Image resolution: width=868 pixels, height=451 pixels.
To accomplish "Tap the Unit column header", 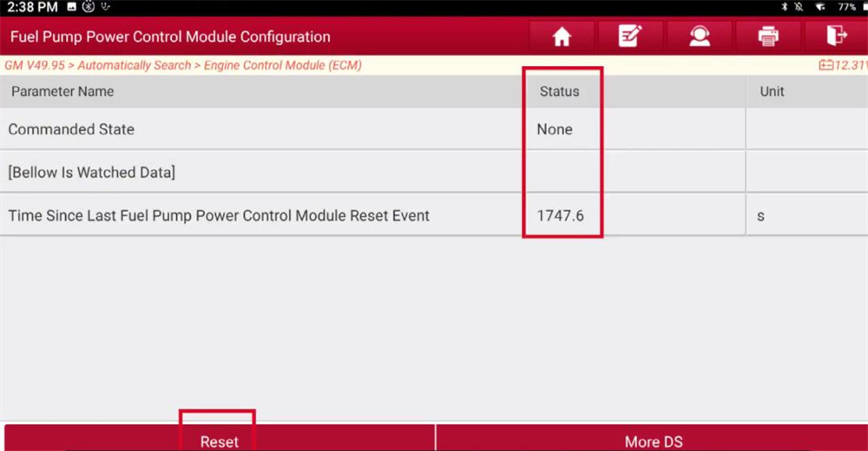I will click(x=772, y=91).
